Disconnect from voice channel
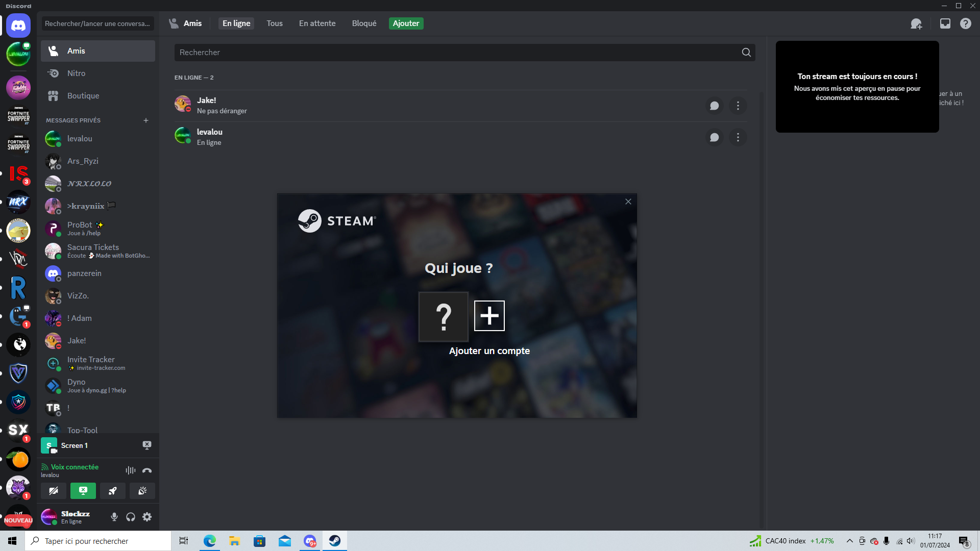 pyautogui.click(x=147, y=470)
